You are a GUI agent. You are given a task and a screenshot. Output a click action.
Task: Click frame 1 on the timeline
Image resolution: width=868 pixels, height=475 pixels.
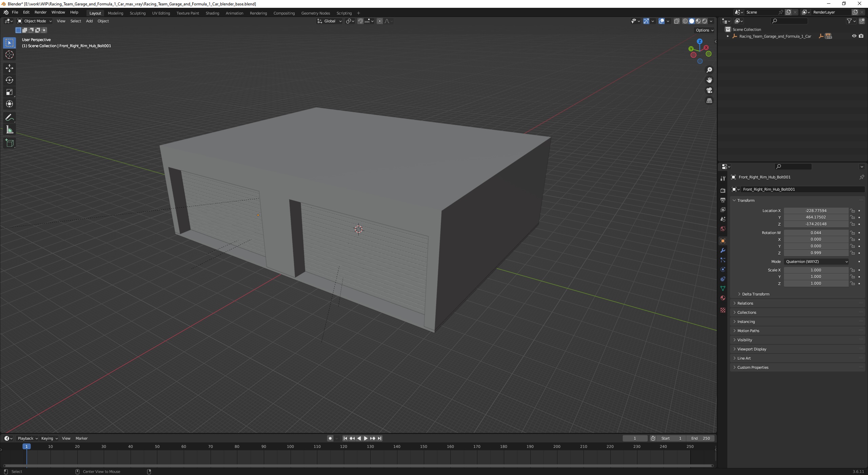tap(26, 446)
